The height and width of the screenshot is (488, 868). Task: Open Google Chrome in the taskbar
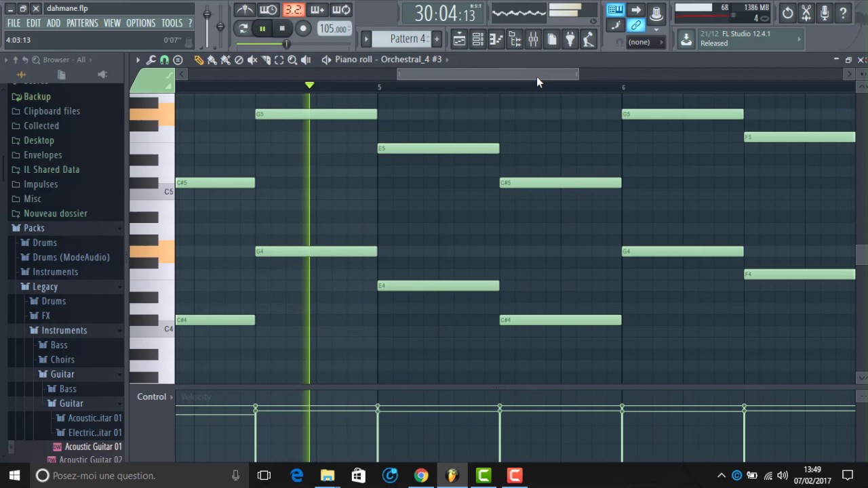[x=421, y=475]
